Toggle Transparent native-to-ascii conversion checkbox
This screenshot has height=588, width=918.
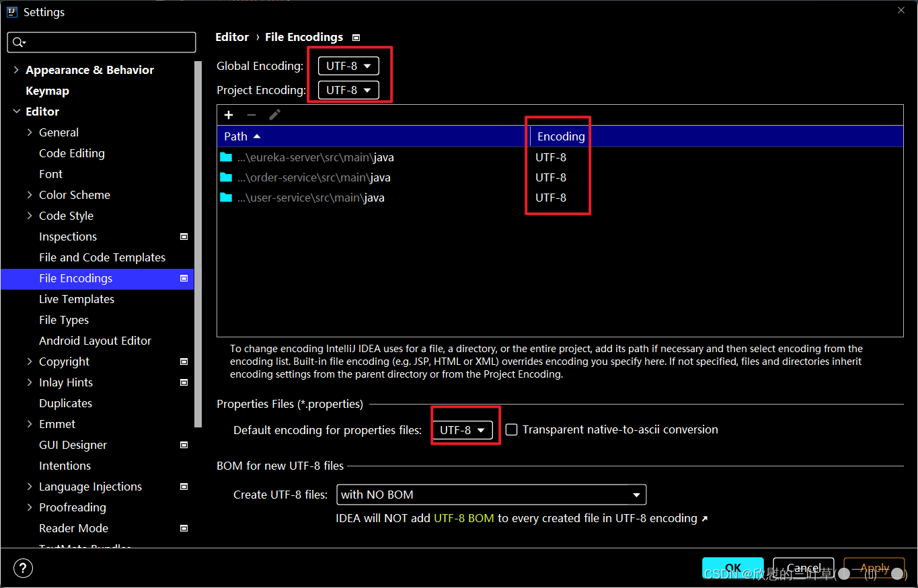512,429
